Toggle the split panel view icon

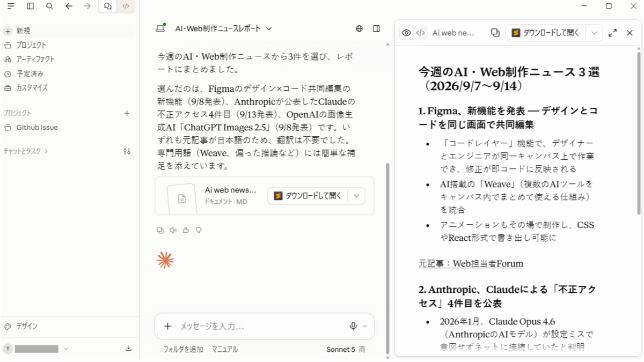click(x=377, y=28)
